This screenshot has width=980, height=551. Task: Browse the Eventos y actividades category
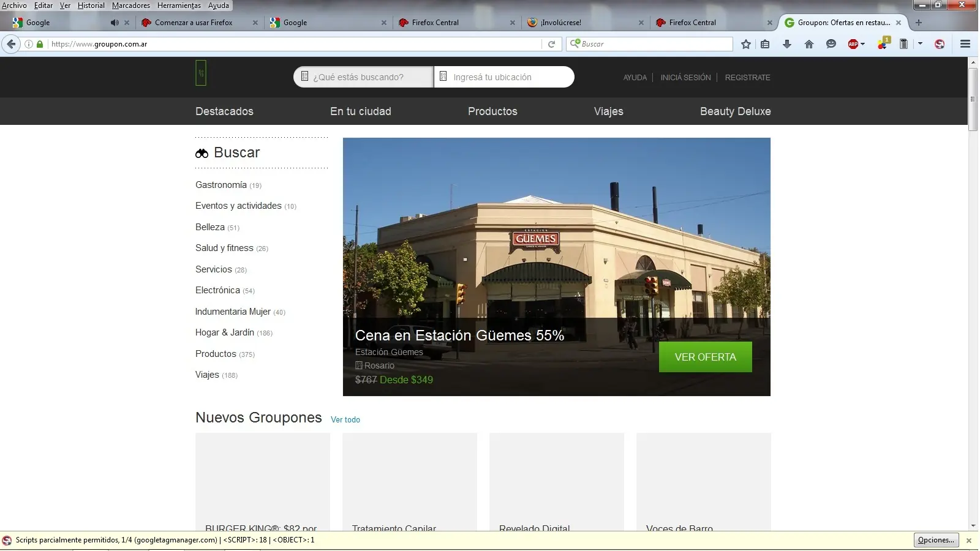pyautogui.click(x=246, y=206)
